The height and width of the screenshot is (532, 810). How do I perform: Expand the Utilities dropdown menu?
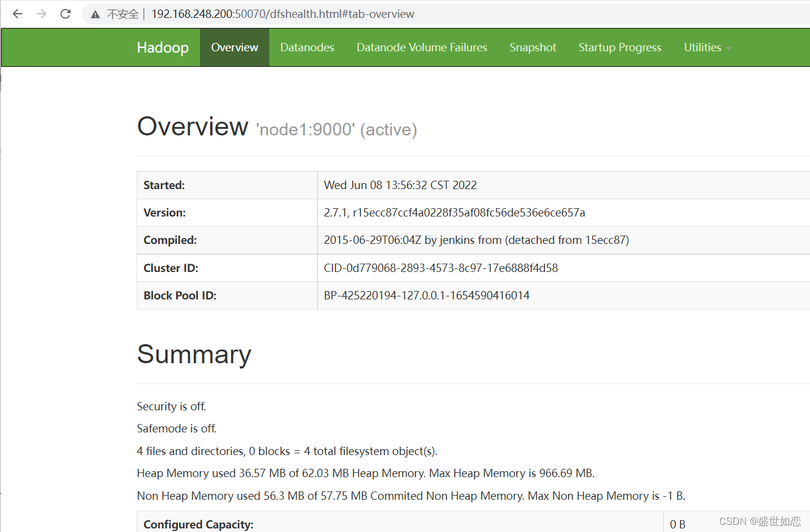coord(707,48)
